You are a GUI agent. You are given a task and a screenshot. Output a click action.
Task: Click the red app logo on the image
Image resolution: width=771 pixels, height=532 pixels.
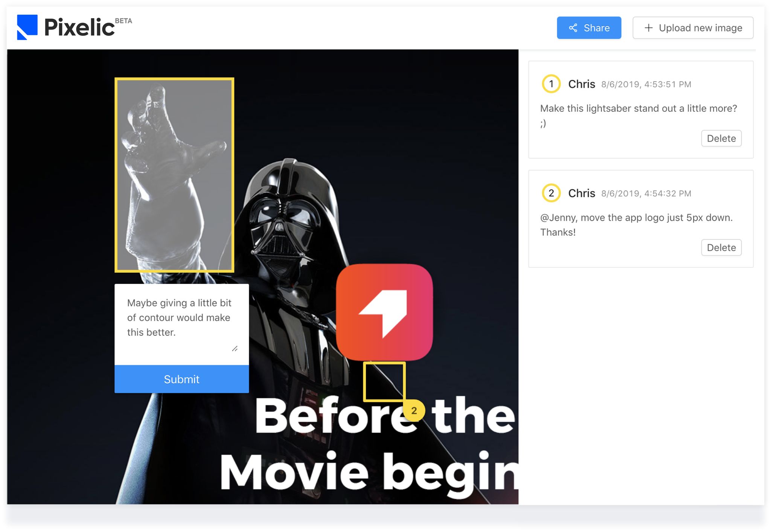click(x=384, y=312)
